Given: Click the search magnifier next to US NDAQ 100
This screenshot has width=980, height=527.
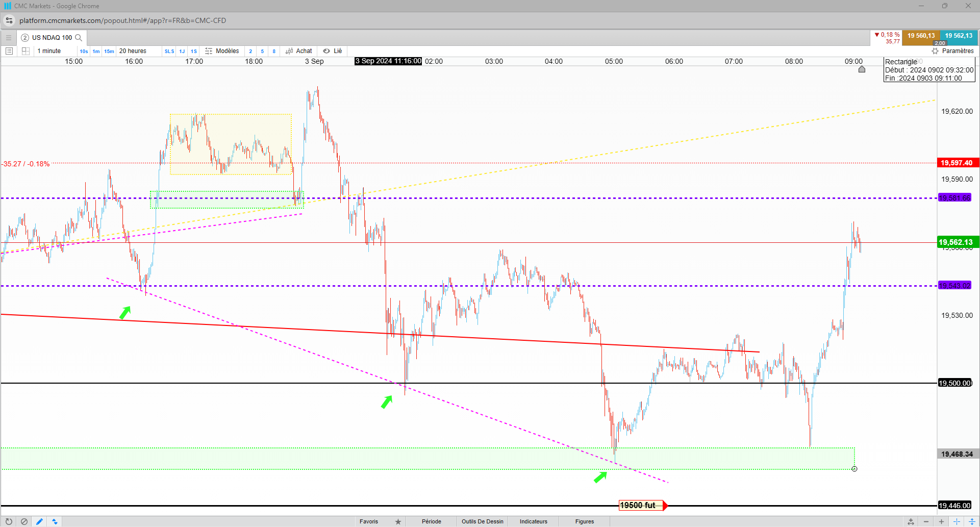Looking at the screenshot, I should click(x=79, y=38).
